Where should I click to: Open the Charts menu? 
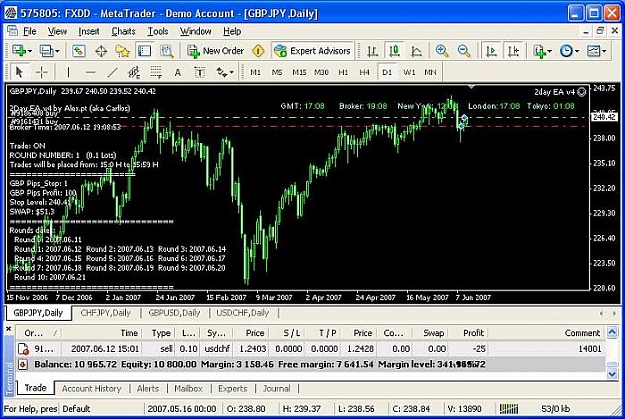click(x=123, y=31)
